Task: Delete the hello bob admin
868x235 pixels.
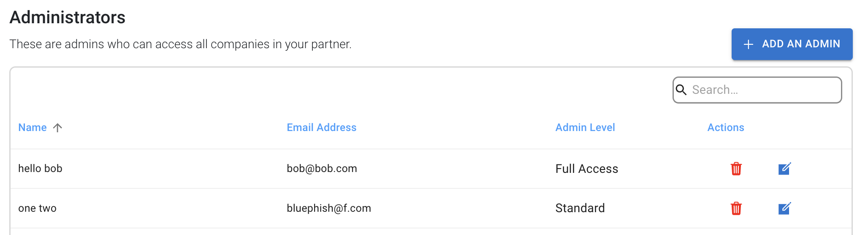Action: point(736,169)
